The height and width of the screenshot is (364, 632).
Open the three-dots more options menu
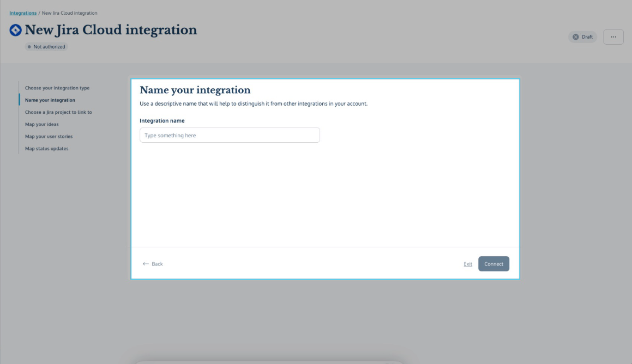click(x=613, y=37)
